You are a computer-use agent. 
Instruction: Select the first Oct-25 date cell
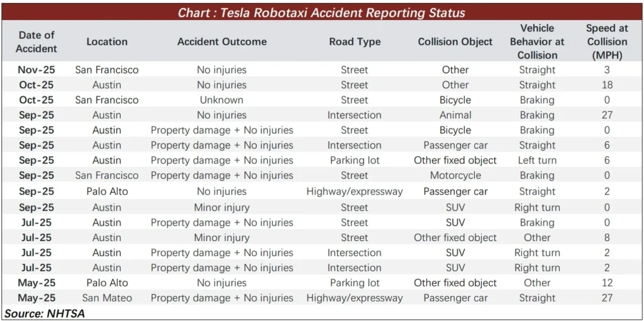click(36, 85)
